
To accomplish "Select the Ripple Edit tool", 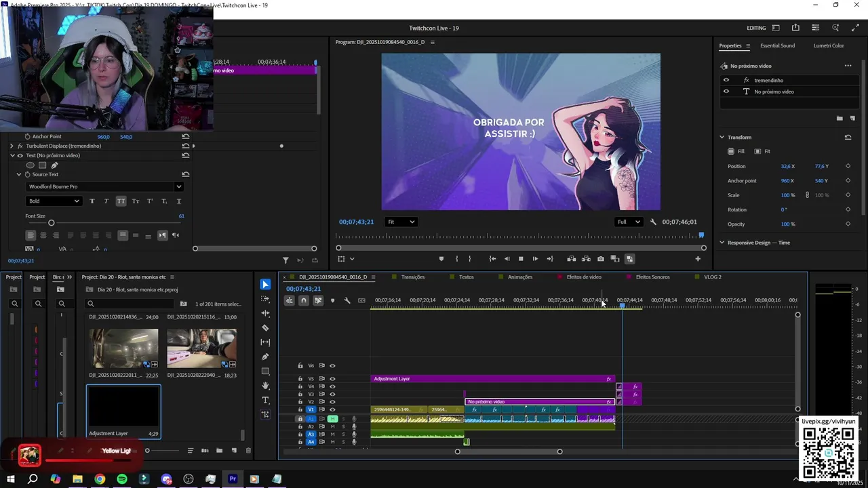I will tap(265, 313).
